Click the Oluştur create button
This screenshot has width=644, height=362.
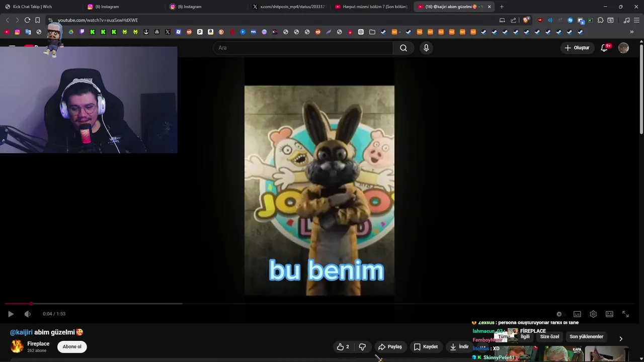click(577, 48)
